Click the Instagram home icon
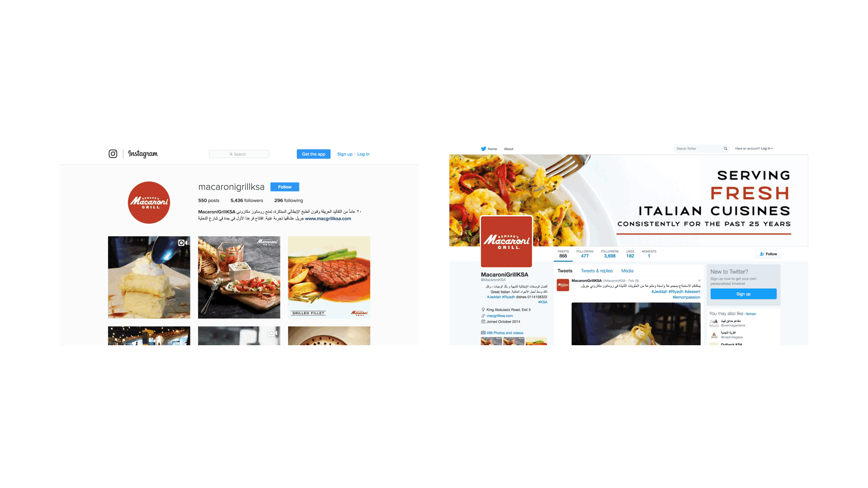This screenshot has height=488, width=868. pyautogui.click(x=113, y=153)
